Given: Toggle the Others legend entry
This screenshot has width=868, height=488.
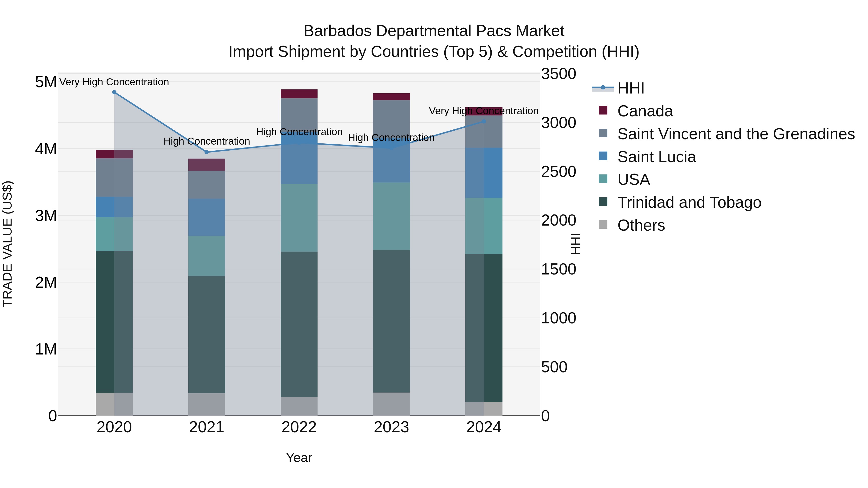Looking at the screenshot, I should point(632,225).
